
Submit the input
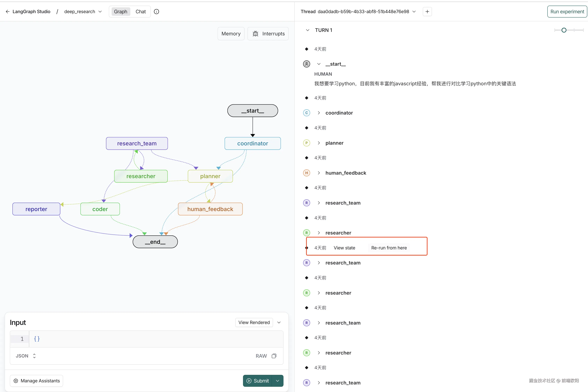[x=258, y=381]
